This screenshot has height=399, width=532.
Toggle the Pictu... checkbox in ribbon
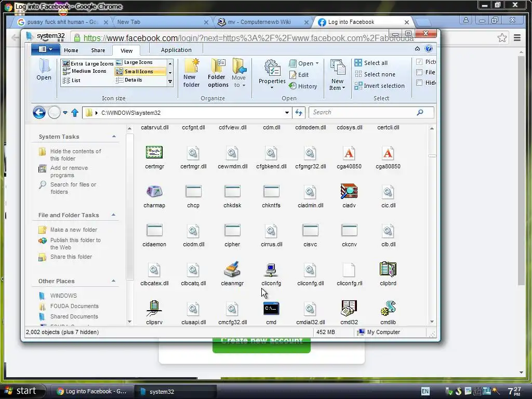[x=419, y=62]
